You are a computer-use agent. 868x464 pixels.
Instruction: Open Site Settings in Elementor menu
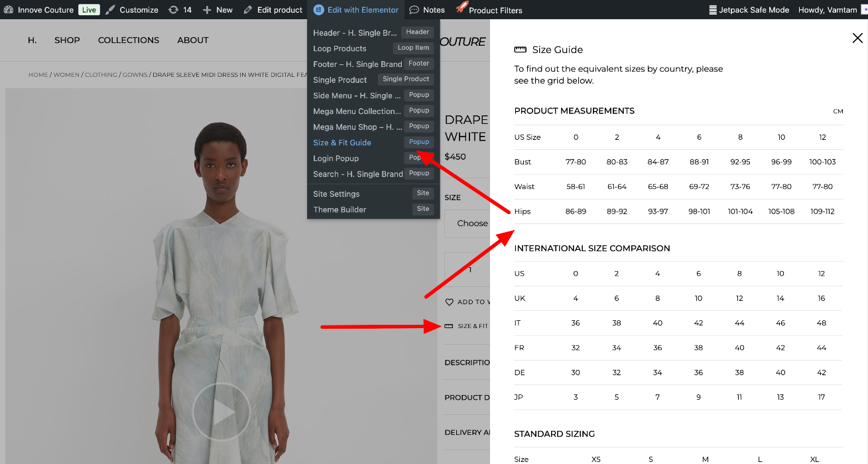(x=373, y=194)
